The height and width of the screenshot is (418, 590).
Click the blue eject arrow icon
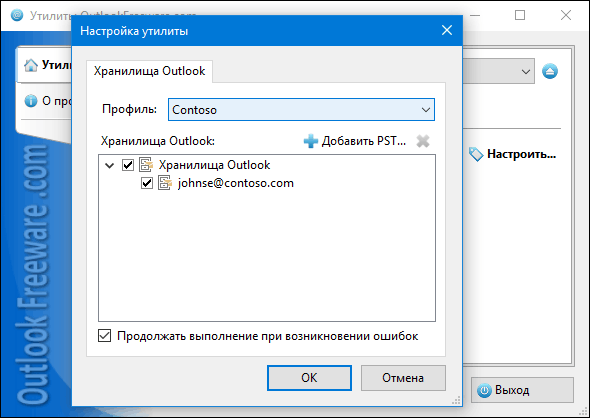[x=550, y=71]
